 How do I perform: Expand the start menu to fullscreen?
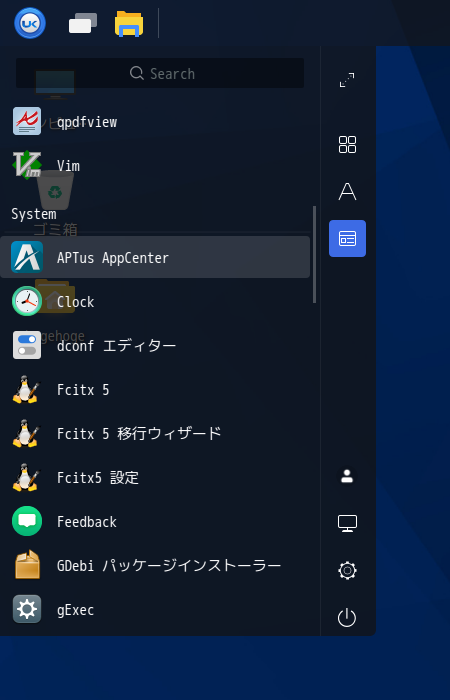pyautogui.click(x=347, y=80)
